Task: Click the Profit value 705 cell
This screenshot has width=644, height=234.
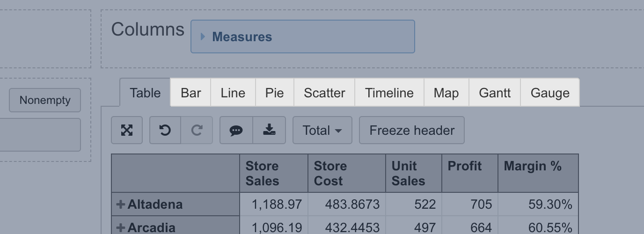Action: pyautogui.click(x=470, y=205)
